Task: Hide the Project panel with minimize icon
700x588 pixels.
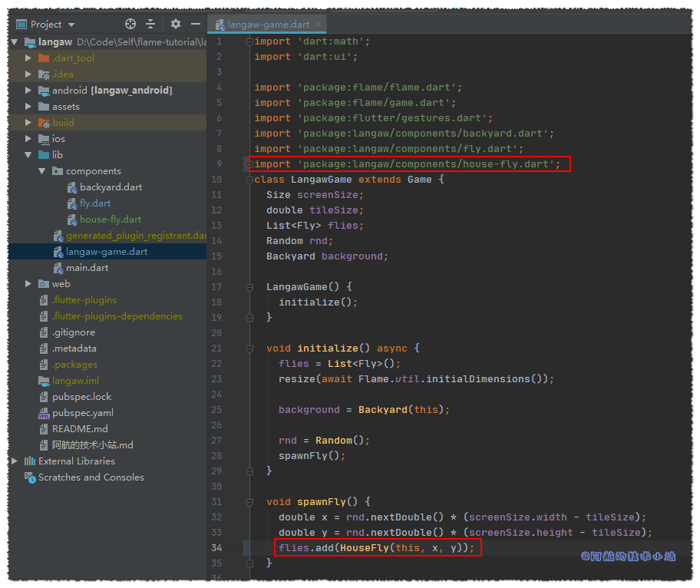Action: click(x=196, y=25)
